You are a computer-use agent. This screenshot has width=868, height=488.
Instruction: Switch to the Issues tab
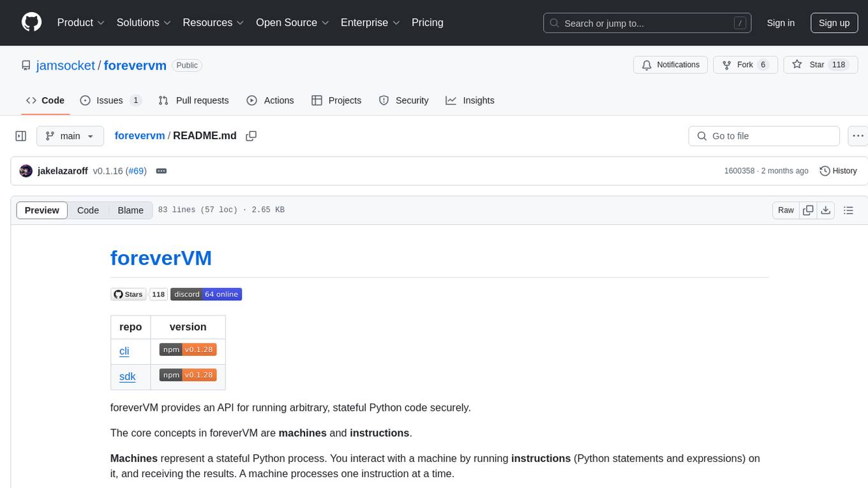coord(110,100)
